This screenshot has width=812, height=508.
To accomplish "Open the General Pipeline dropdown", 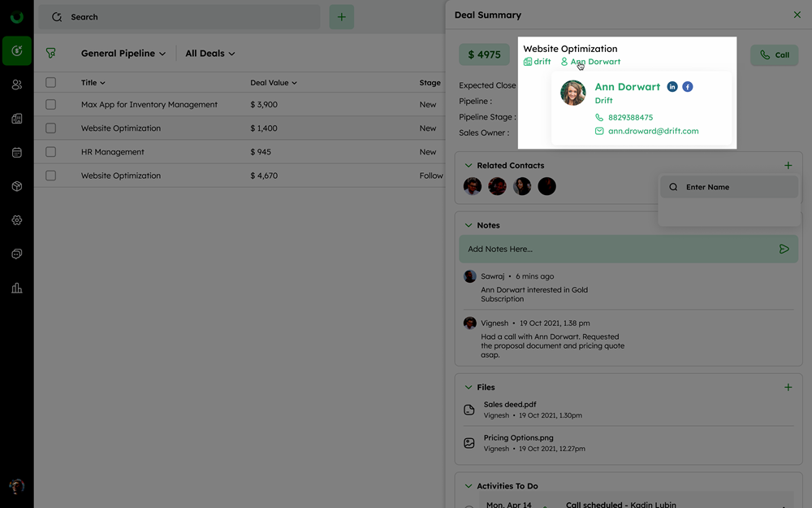I will click(123, 54).
